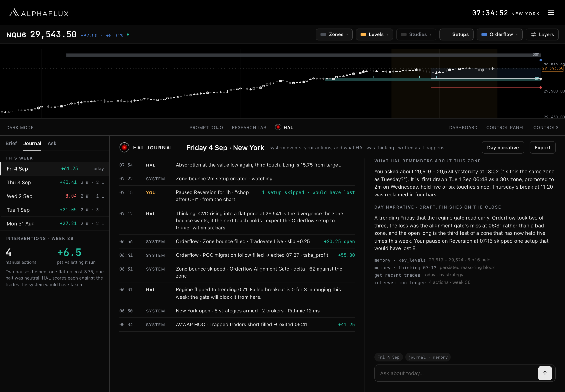Open CONTROL PANEL
The image size is (565, 392).
tap(505, 127)
